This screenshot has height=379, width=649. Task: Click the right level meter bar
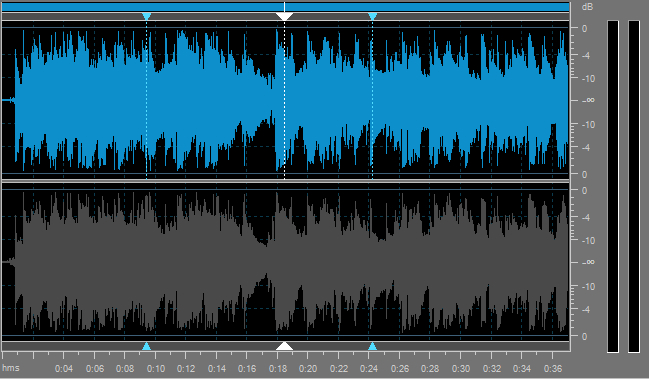click(634, 186)
